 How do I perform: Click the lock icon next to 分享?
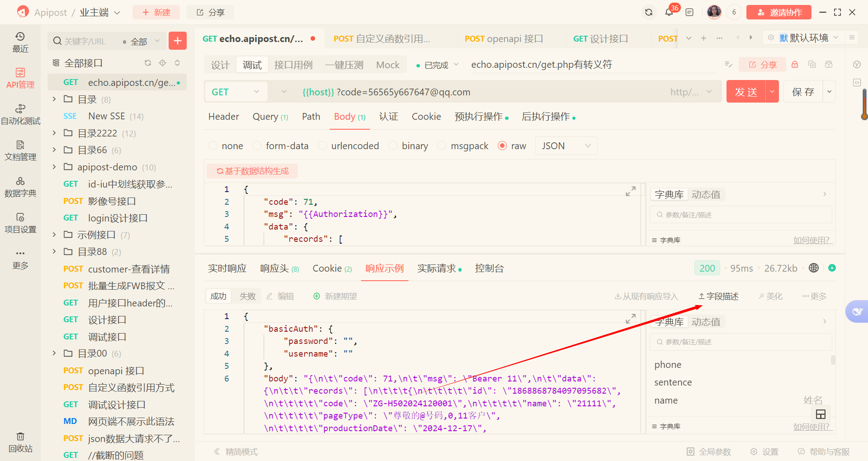[795, 65]
